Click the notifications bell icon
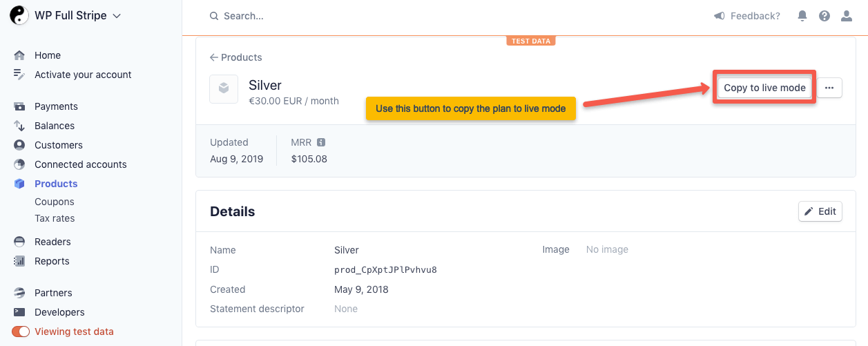This screenshot has width=868, height=346. [802, 16]
